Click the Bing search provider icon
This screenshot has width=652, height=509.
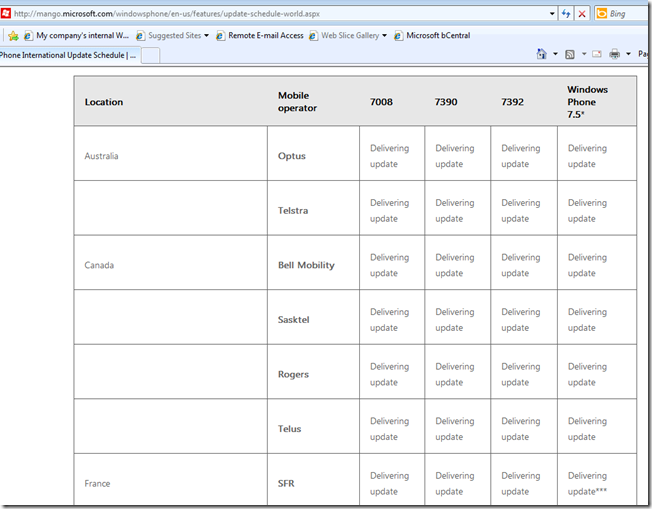click(x=603, y=14)
